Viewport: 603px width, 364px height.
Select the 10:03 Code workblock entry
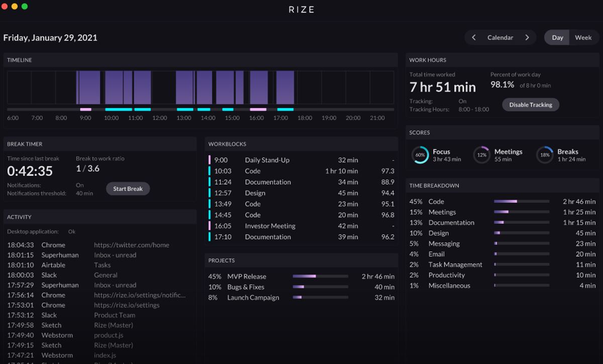[x=252, y=171]
